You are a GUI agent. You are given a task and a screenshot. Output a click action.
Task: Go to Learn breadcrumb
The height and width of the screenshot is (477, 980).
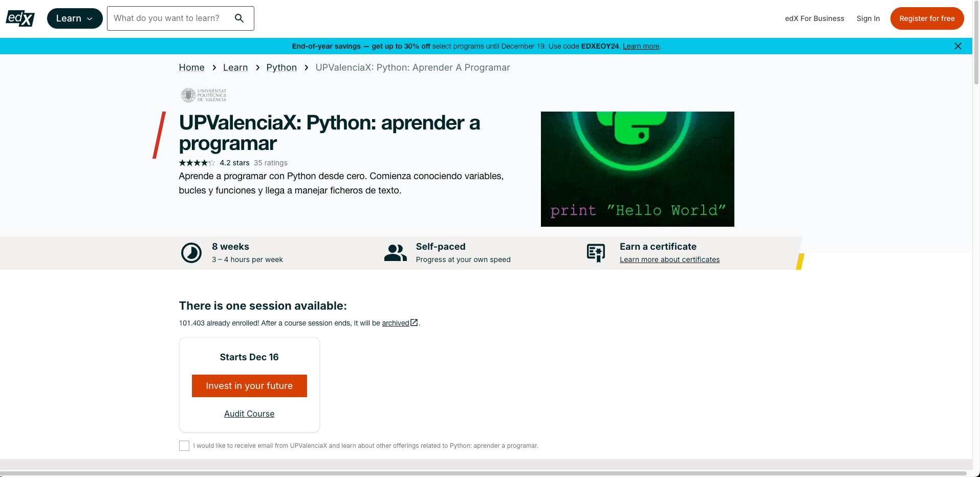coord(235,68)
